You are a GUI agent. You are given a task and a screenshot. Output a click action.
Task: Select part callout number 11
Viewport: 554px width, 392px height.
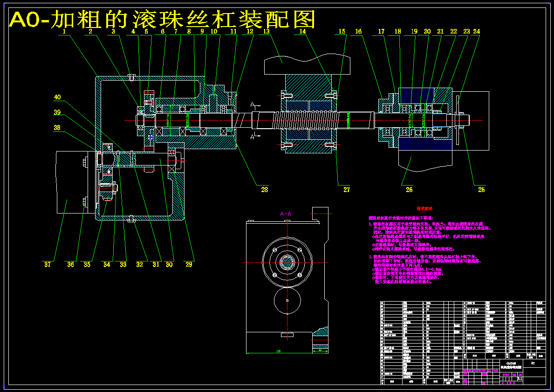(x=233, y=31)
